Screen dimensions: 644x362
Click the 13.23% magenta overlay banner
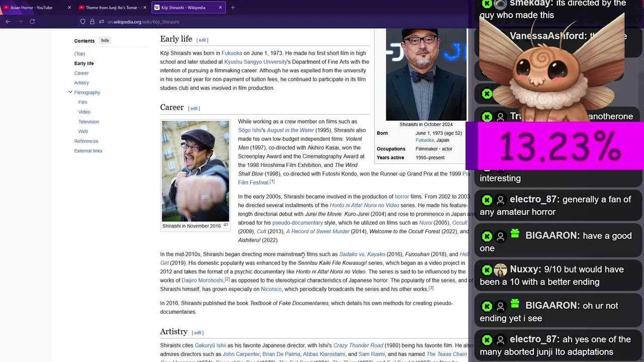point(555,146)
